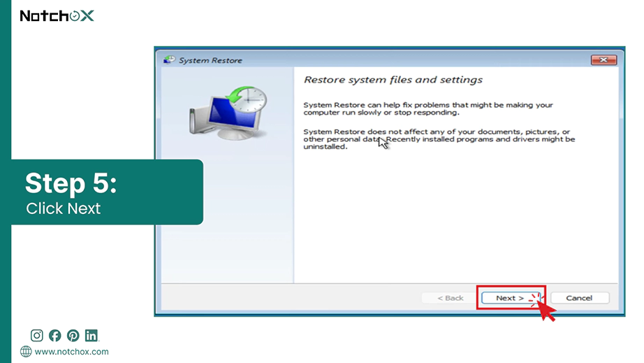Click the Step 5 banner heading
Screen dimensions: 644x363
(x=71, y=183)
